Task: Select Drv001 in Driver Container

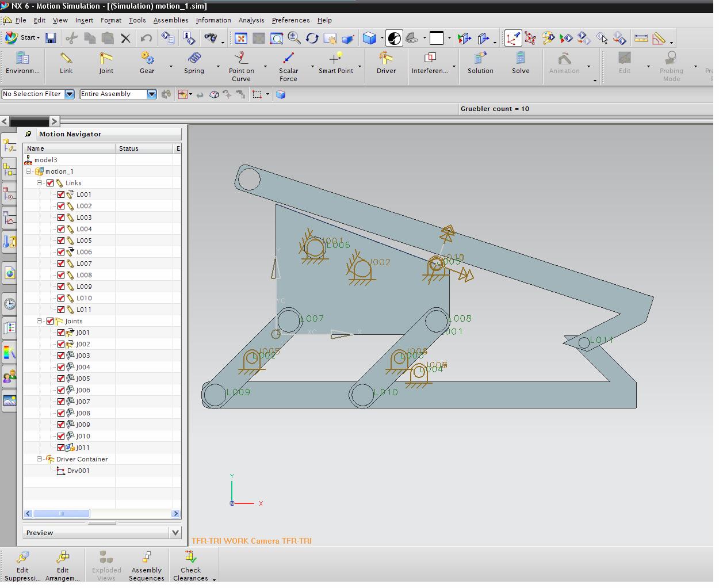Action: [78, 471]
